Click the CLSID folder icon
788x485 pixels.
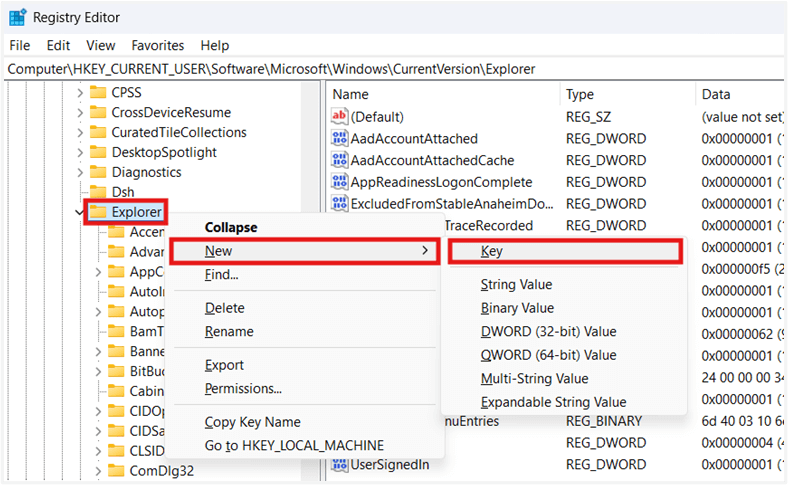pos(116,451)
